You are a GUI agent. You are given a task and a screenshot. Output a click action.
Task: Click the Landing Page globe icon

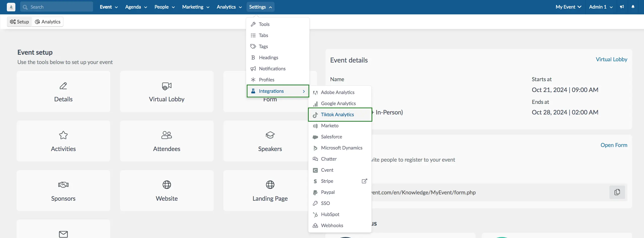[270, 185]
